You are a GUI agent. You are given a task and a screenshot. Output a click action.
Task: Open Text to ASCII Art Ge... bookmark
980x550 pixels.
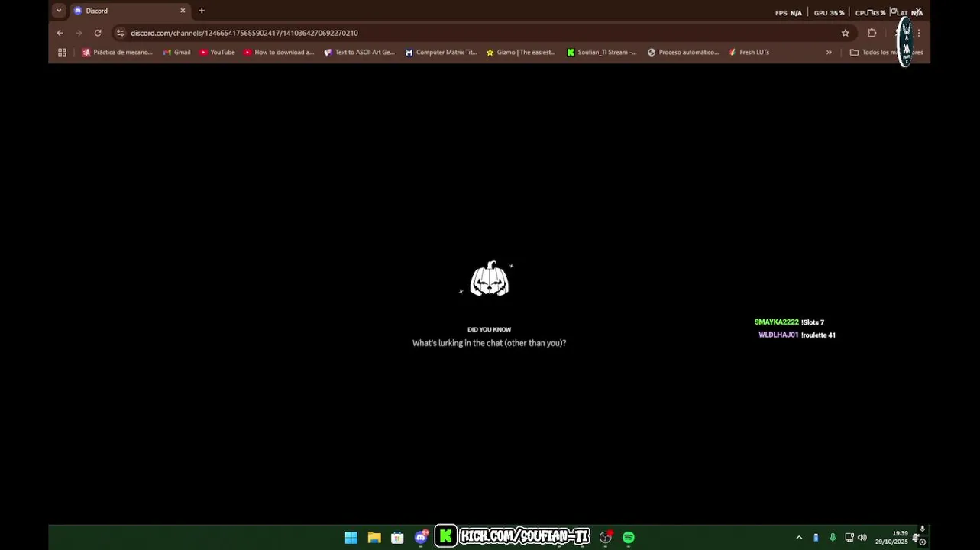359,53
